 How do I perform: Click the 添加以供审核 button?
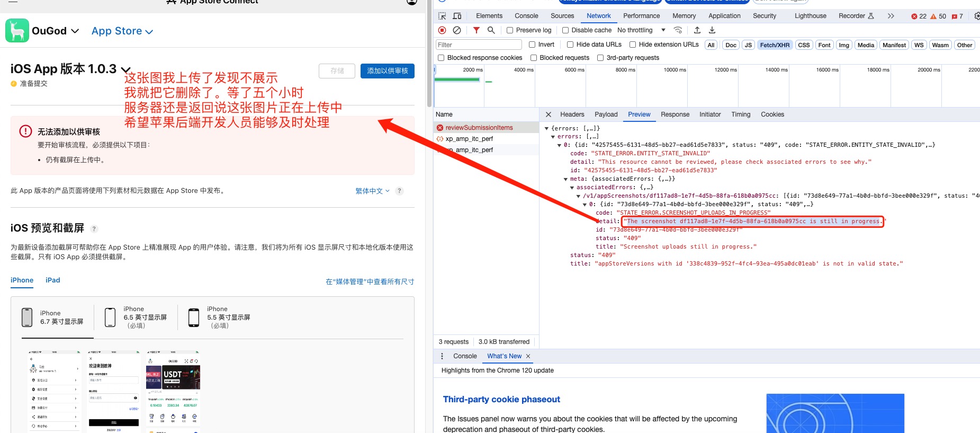coord(387,71)
